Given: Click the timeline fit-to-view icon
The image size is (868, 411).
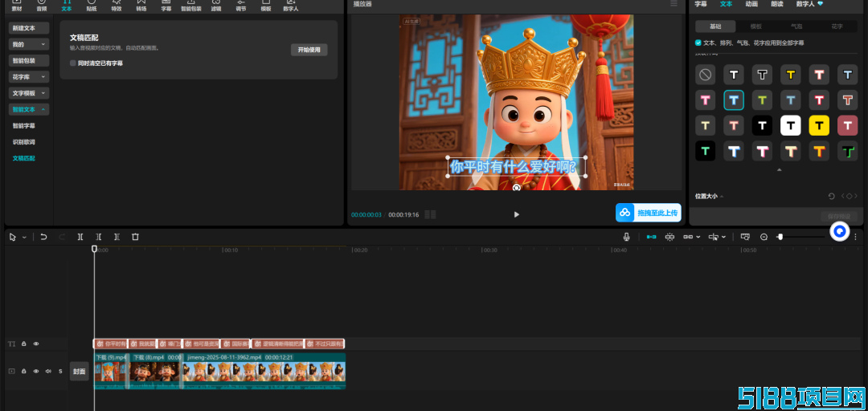Looking at the screenshot, I should 745,237.
